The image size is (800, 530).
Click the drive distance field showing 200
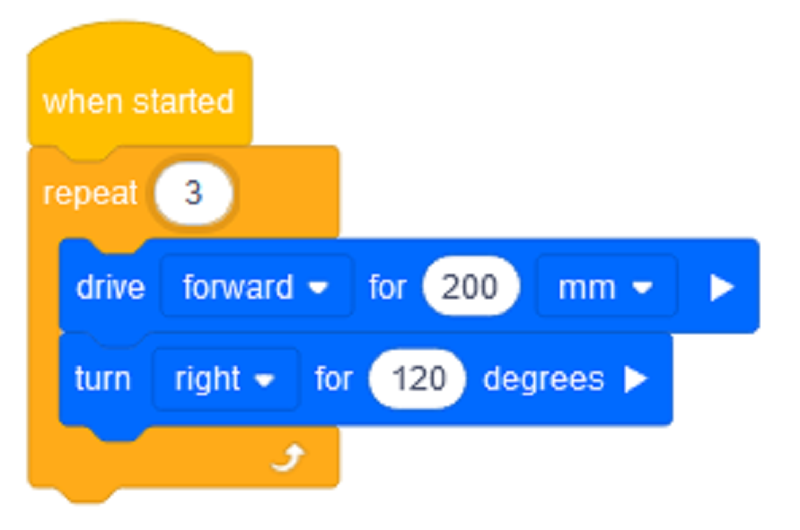pyautogui.click(x=470, y=288)
